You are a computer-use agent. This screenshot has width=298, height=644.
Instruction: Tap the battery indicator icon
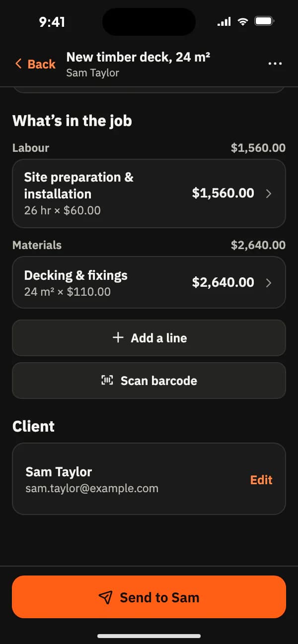(x=264, y=21)
